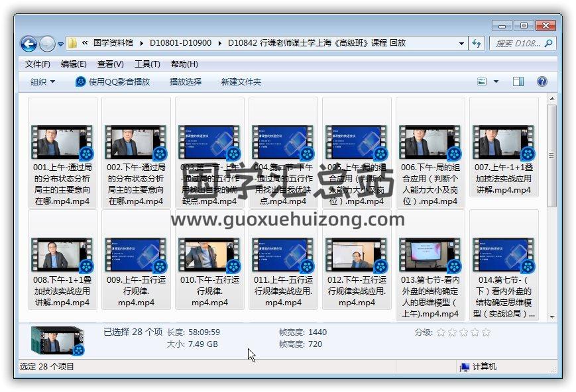Screen dimensions: 576x392
Task: Expand the address bar history dropdown
Action: click(x=462, y=44)
